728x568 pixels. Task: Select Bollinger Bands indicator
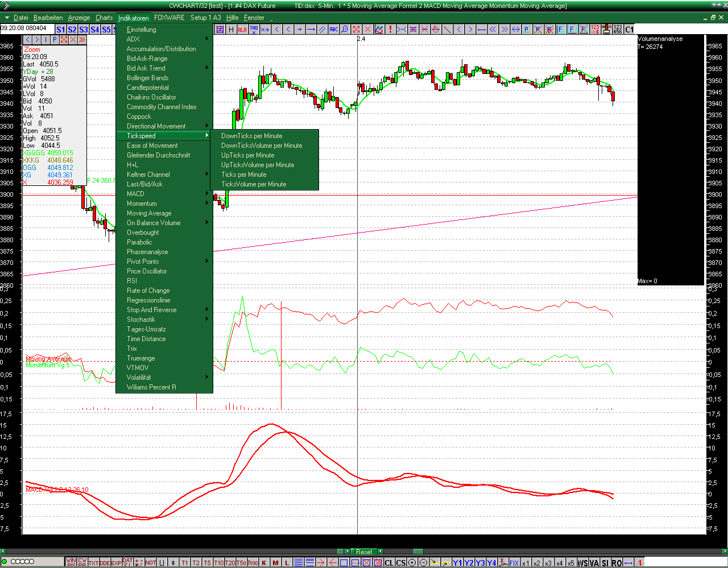pos(147,78)
